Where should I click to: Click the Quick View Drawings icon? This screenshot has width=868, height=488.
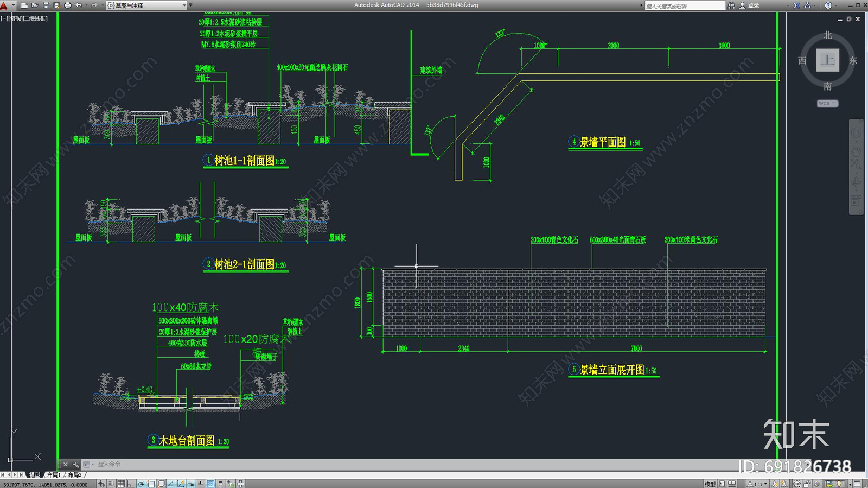[x=732, y=484]
